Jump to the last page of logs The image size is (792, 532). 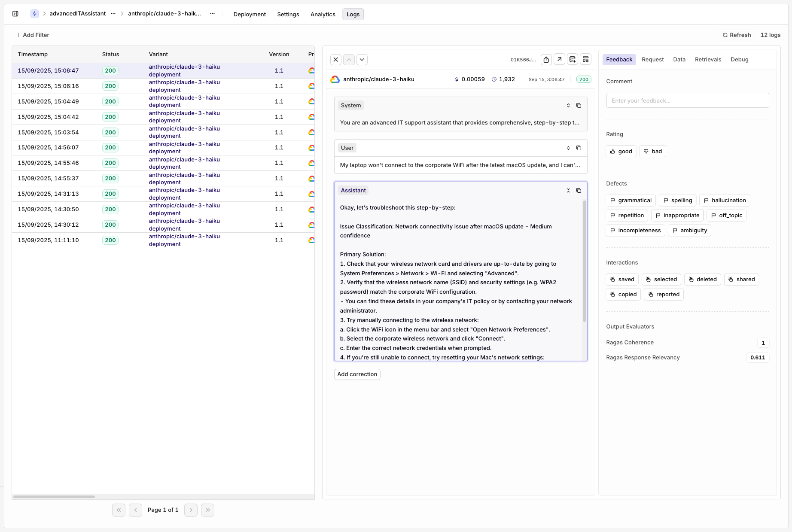(x=207, y=510)
